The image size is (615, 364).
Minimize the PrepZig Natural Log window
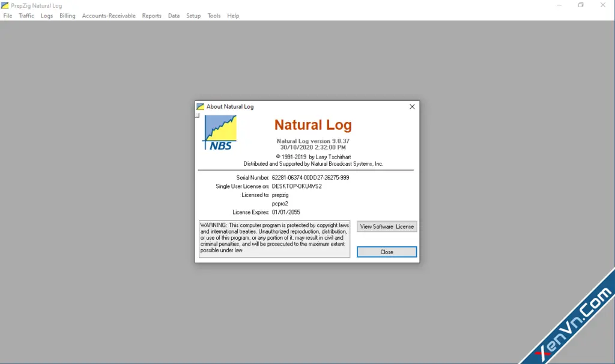click(559, 5)
